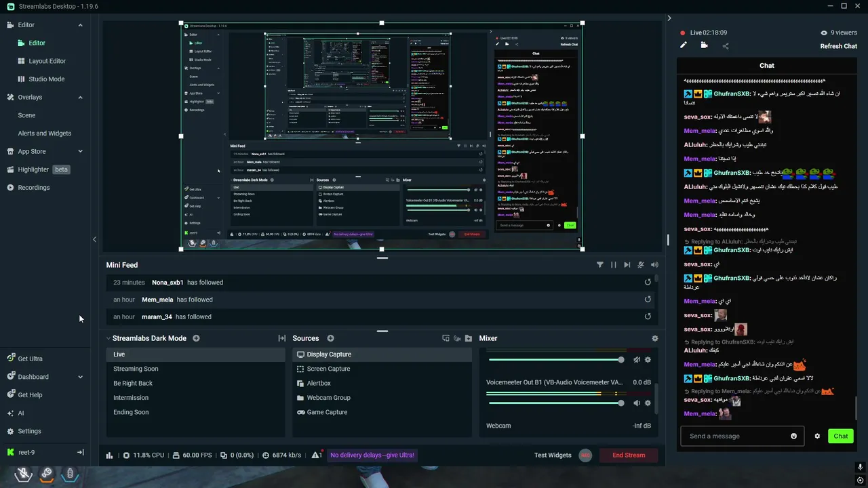Unmute the first mixer audio source
Viewport: 868px width, 488px height.
[637, 360]
